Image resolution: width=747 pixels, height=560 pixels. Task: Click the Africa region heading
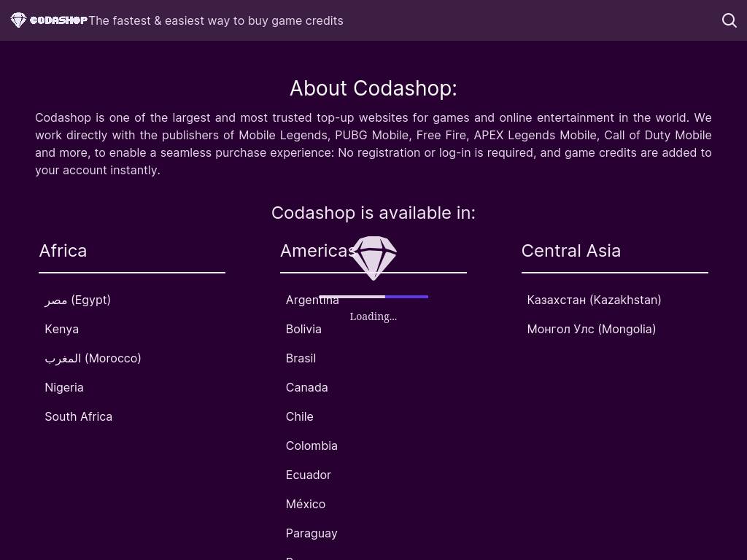click(x=63, y=251)
